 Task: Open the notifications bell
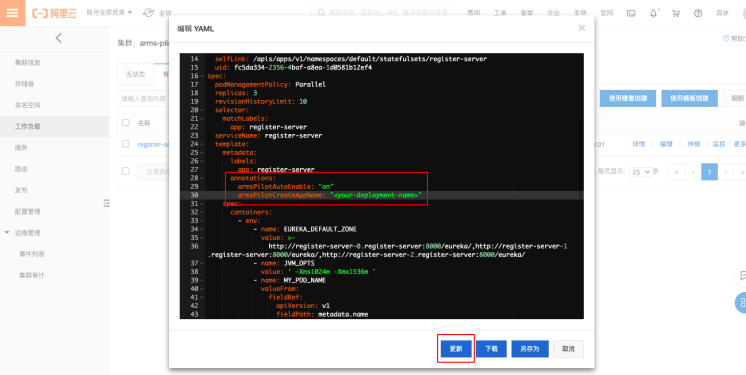(x=653, y=13)
